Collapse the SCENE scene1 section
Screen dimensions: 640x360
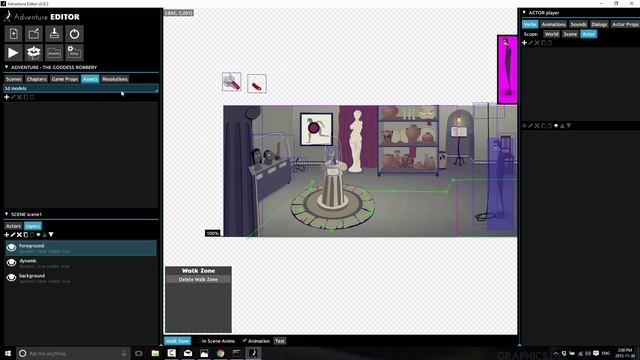(7, 214)
